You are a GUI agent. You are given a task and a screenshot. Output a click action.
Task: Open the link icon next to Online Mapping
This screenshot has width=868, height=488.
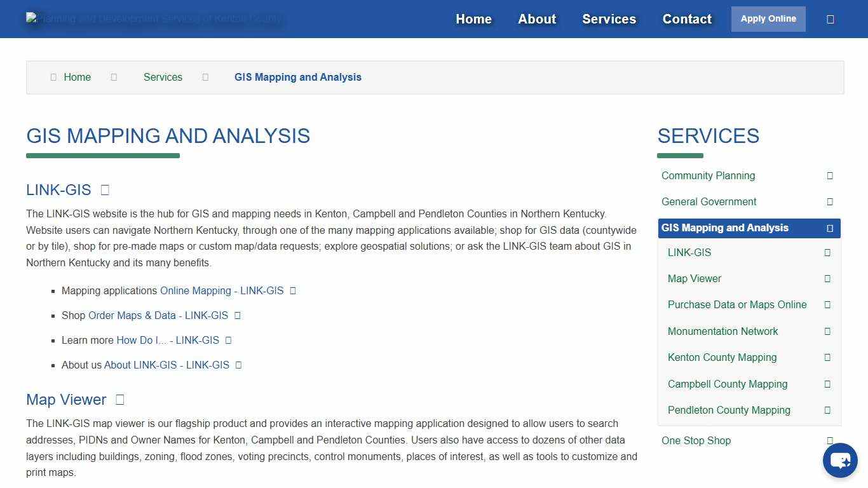[292, 290]
